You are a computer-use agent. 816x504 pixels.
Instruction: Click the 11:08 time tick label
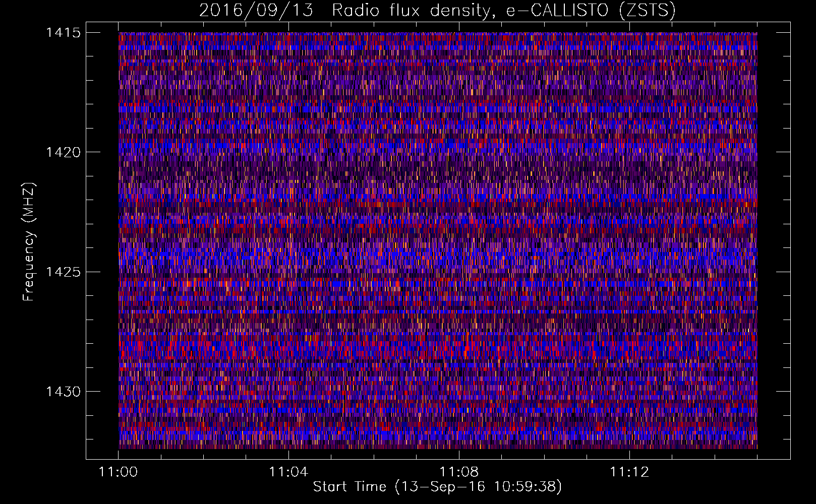(x=459, y=472)
